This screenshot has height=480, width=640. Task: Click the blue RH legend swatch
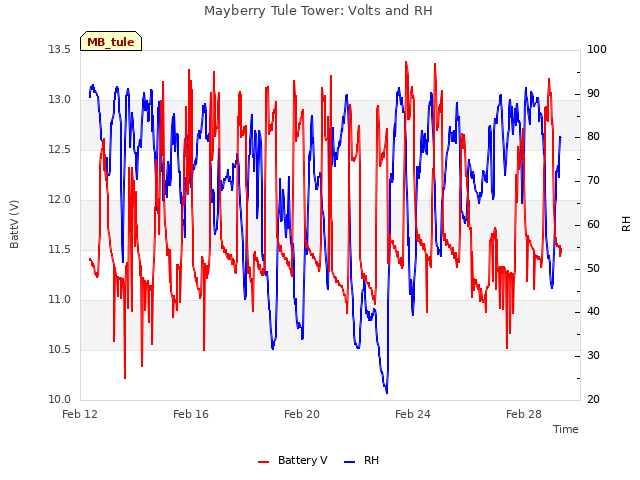350,462
